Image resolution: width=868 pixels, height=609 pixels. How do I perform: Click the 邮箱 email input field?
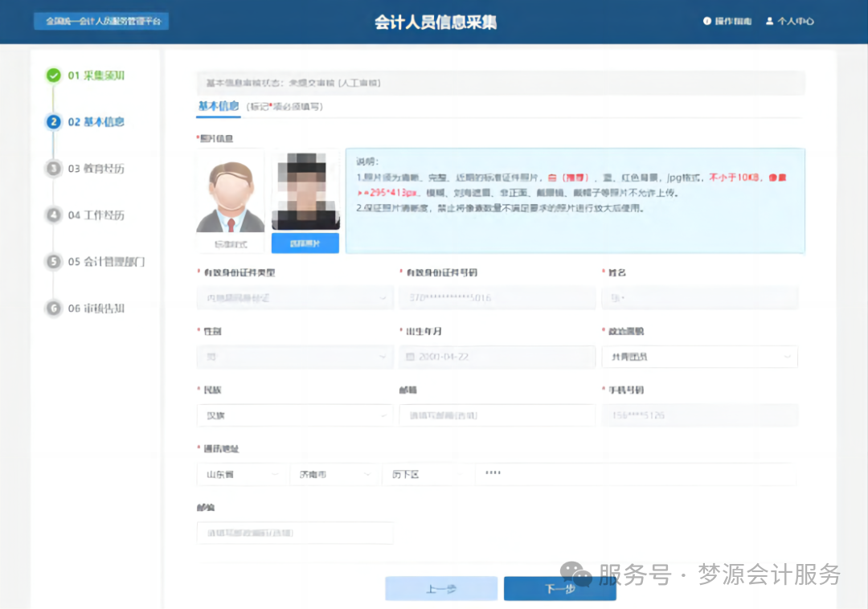coord(497,415)
